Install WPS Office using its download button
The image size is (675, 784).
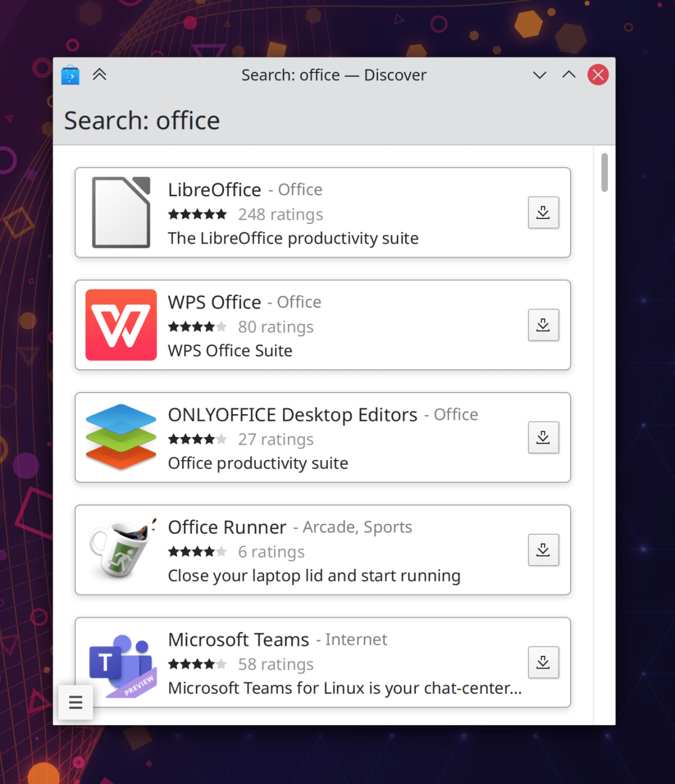(x=543, y=325)
